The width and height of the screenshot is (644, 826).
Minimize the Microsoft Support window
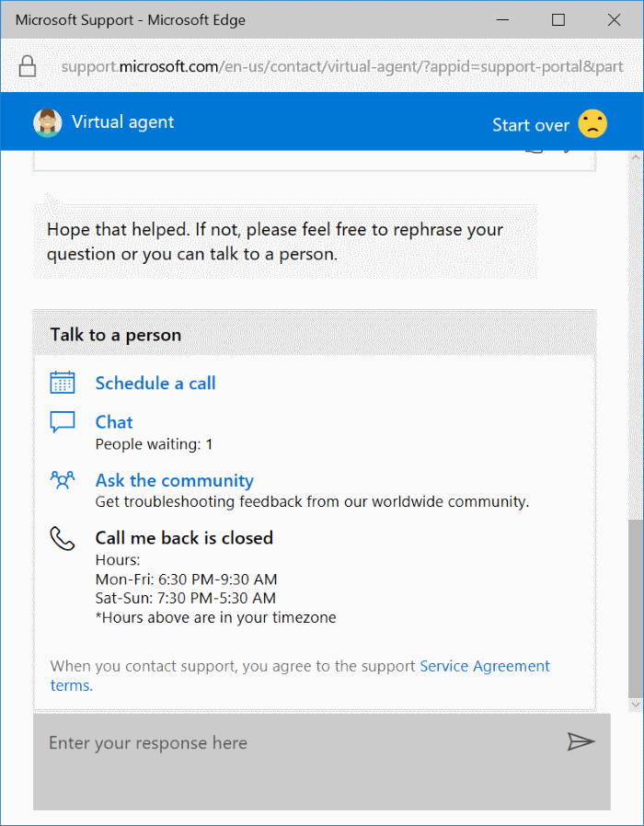502,20
